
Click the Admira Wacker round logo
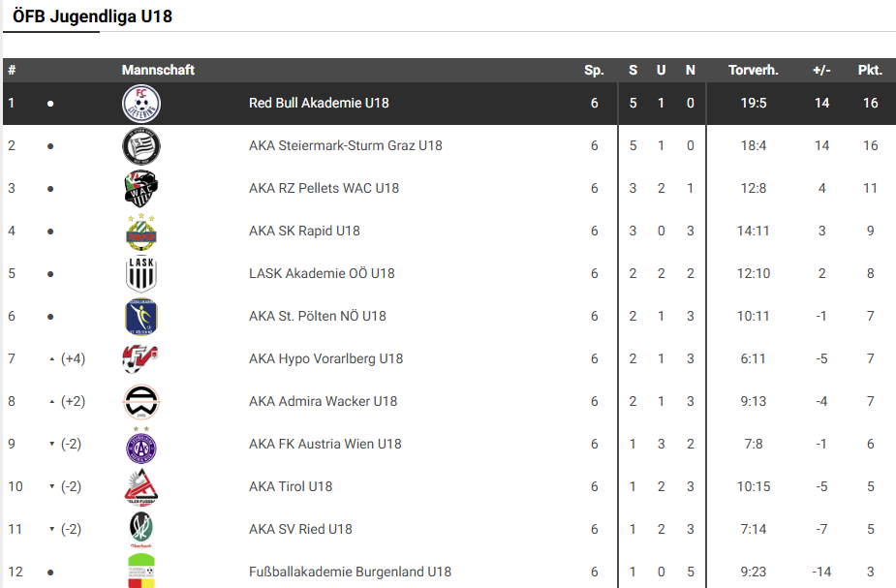coord(141,402)
